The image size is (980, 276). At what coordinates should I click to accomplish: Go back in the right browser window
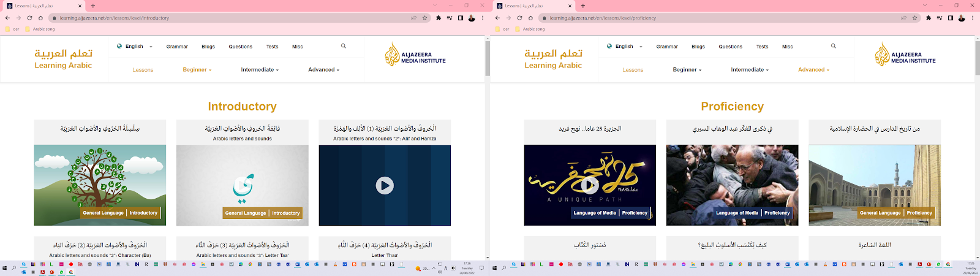(497, 18)
